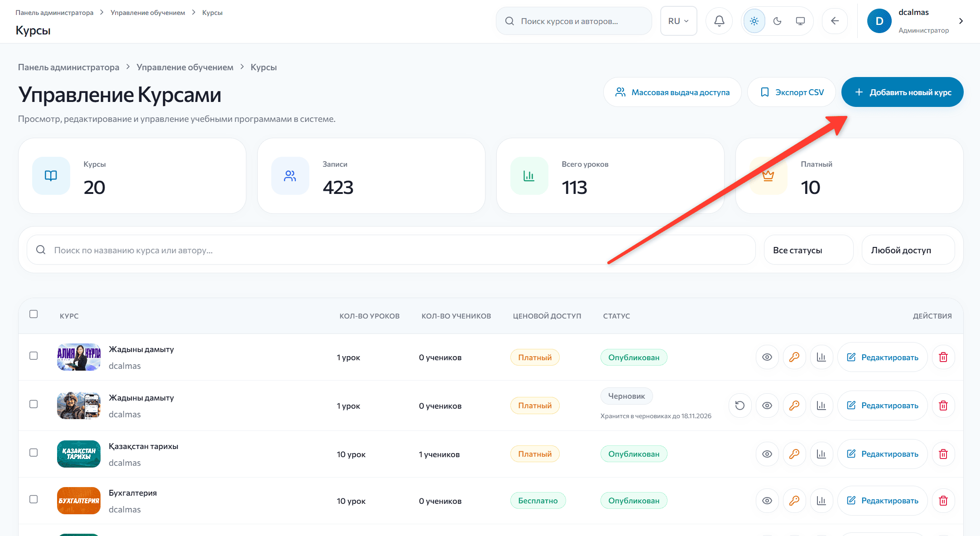Open statistics chart for published Жадыны дамыту
The image size is (980, 536).
pos(821,357)
